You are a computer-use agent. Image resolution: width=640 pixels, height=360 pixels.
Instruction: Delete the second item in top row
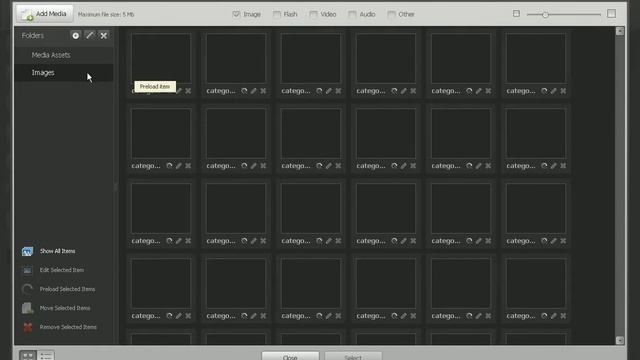(x=263, y=91)
